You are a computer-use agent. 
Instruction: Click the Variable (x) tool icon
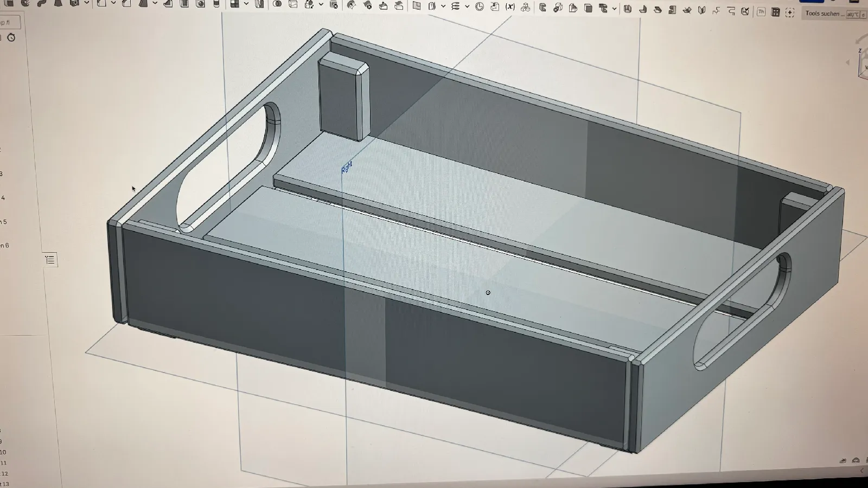[x=510, y=7]
